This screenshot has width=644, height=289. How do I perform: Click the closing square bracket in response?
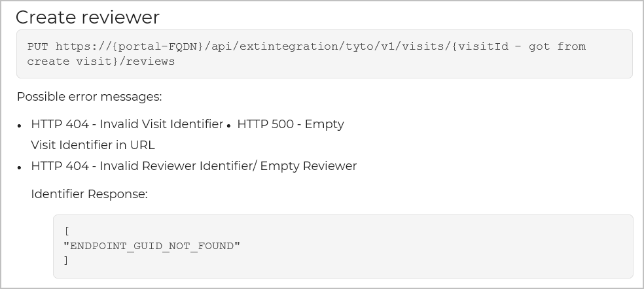tap(66, 261)
